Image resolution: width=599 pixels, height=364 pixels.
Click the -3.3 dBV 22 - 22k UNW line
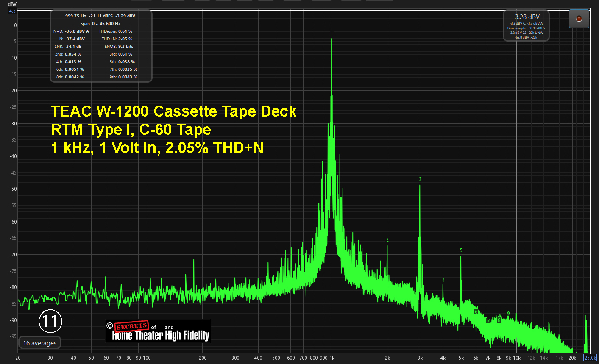click(x=526, y=33)
